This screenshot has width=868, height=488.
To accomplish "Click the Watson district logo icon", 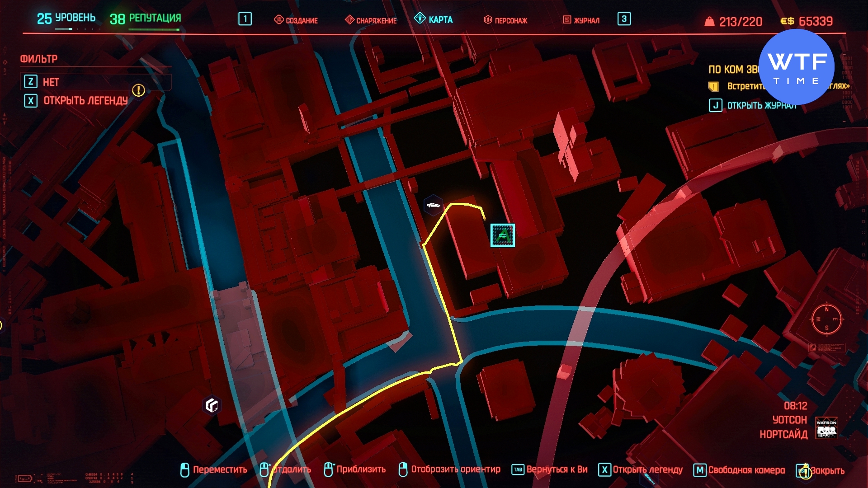I will coord(826,428).
